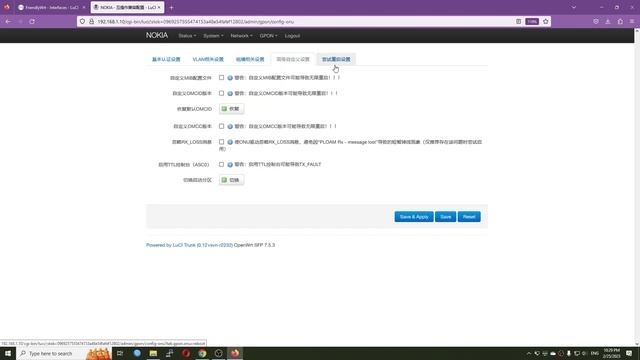Click the NOKIA brand logo

pos(157,36)
